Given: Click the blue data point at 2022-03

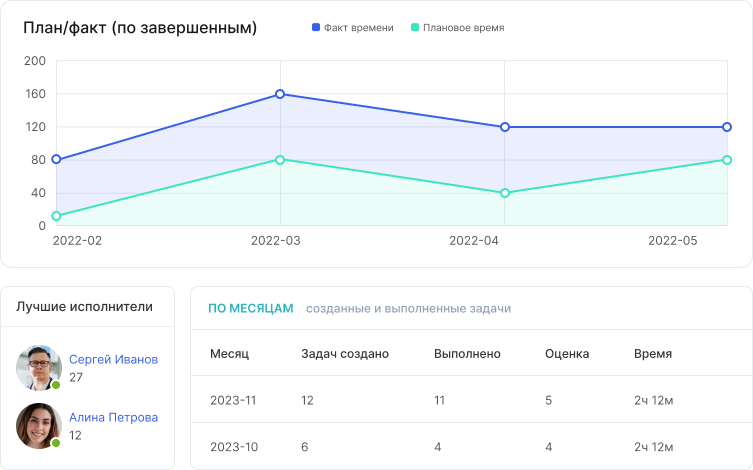Looking at the screenshot, I should [x=280, y=94].
